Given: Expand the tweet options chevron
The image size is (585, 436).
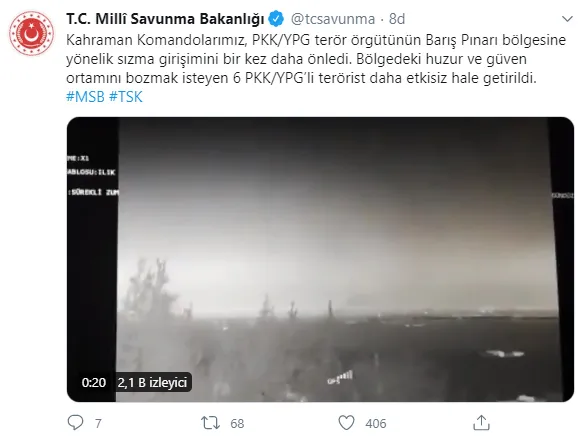Looking at the screenshot, I should (x=567, y=19).
